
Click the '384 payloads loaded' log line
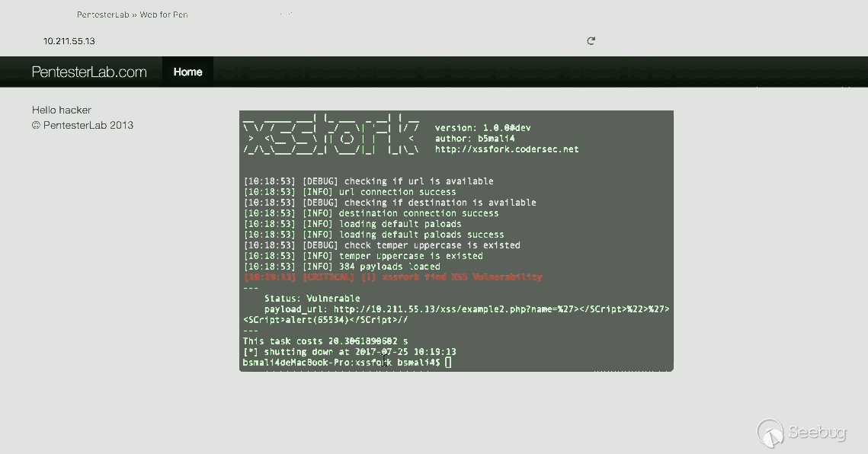point(341,267)
